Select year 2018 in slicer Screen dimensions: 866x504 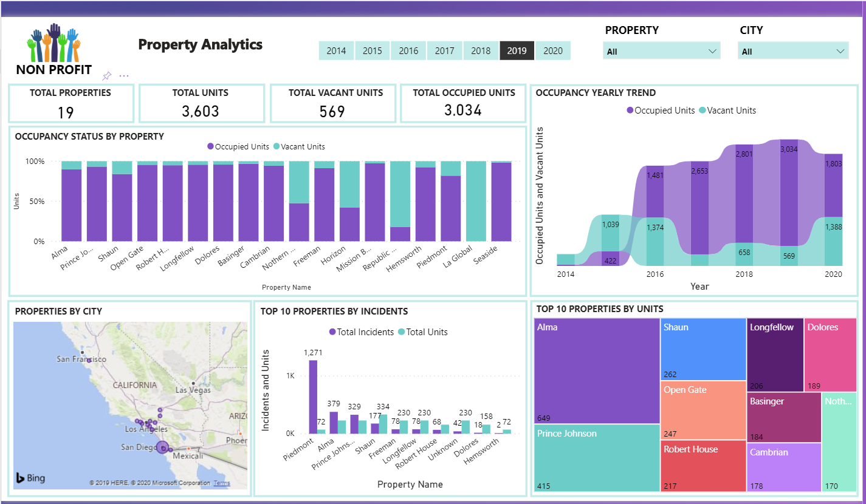(x=481, y=50)
